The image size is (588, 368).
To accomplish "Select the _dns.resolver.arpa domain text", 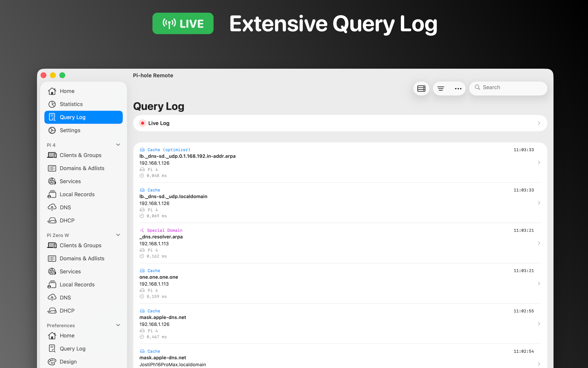I will [x=161, y=237].
